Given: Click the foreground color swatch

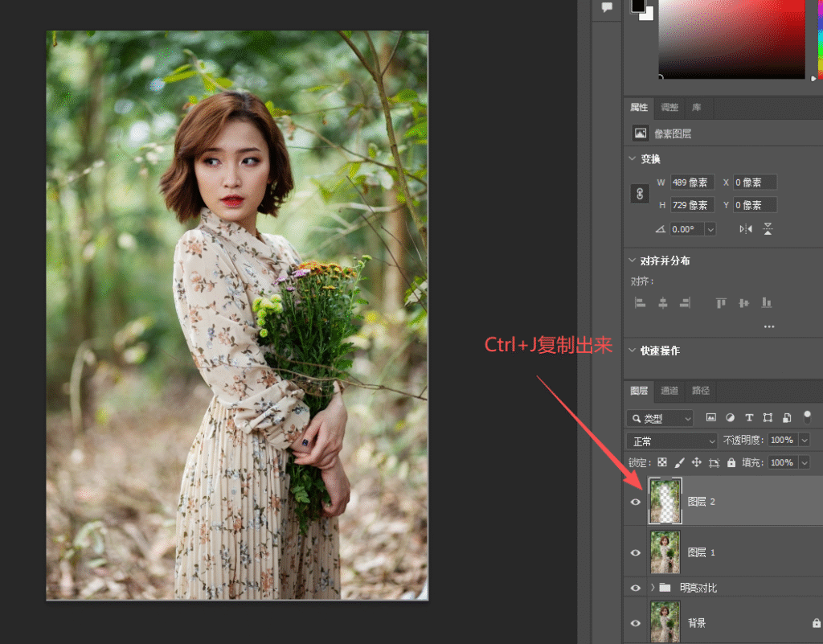Looking at the screenshot, I should (x=637, y=6).
